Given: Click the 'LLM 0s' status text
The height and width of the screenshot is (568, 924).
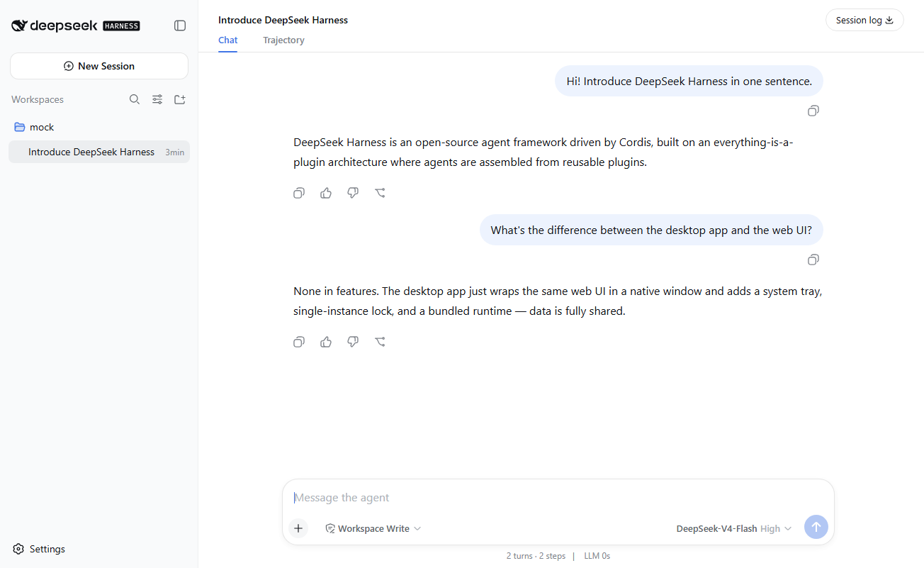Looking at the screenshot, I should tap(597, 556).
